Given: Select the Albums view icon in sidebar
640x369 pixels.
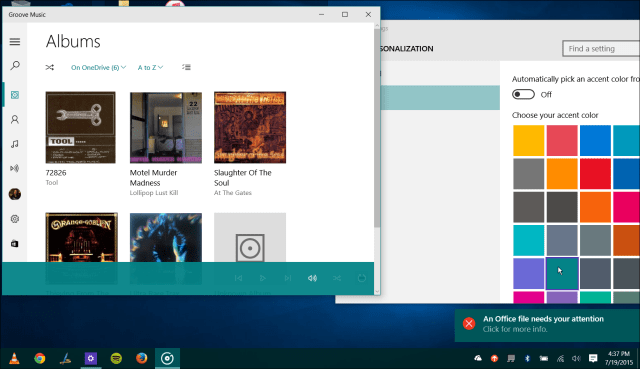Looking at the screenshot, I should point(15,95).
